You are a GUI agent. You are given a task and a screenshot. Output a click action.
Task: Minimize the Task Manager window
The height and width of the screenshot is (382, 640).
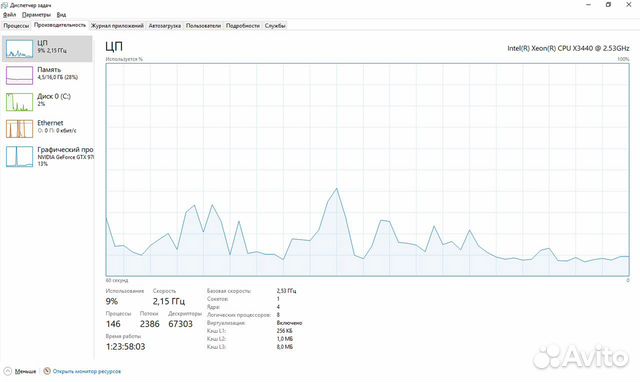coord(589,5)
